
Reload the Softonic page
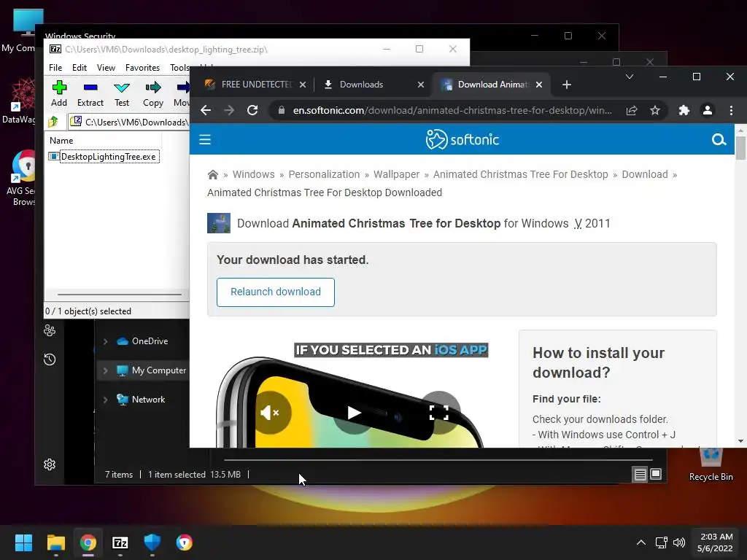tap(252, 111)
